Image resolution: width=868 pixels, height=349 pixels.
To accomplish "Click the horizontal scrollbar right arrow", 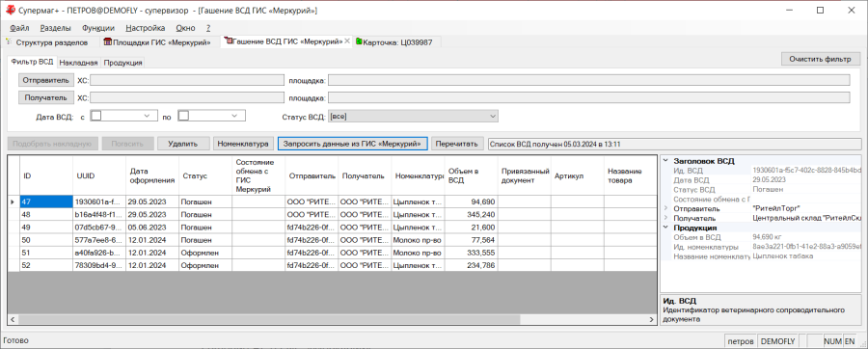I will [x=652, y=320].
